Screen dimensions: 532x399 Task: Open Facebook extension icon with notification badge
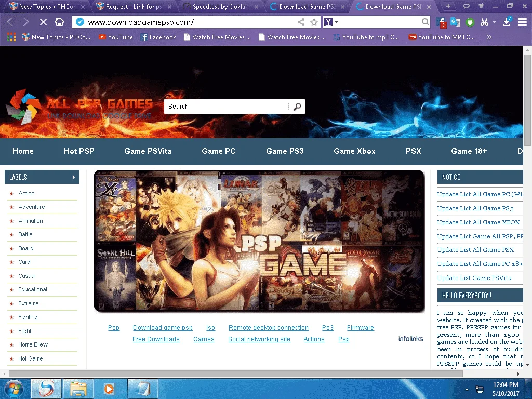point(441,22)
